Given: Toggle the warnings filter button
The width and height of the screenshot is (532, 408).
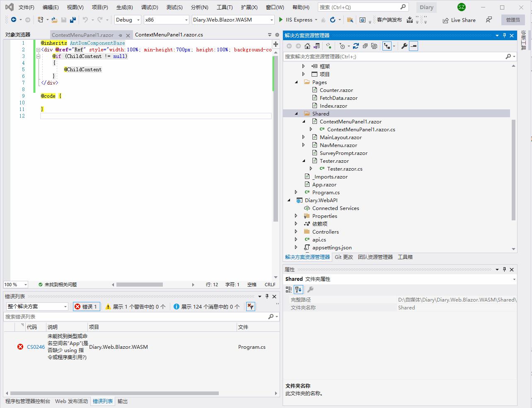Looking at the screenshot, I should pos(135,307).
